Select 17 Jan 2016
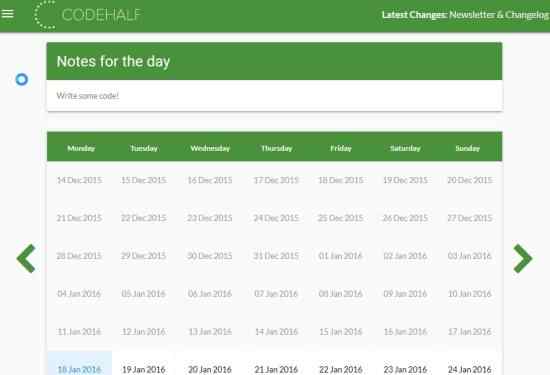This screenshot has height=375, width=550. (x=470, y=332)
